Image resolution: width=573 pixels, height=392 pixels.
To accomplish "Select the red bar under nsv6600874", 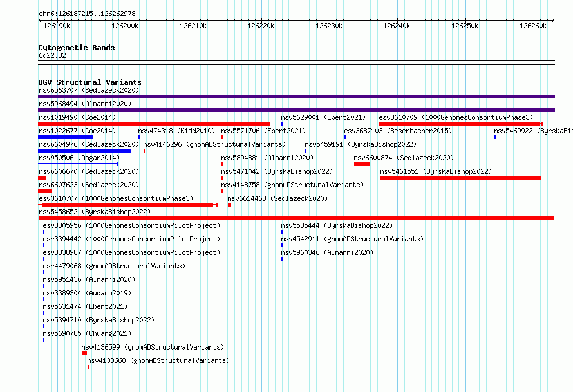I will pos(362,164).
